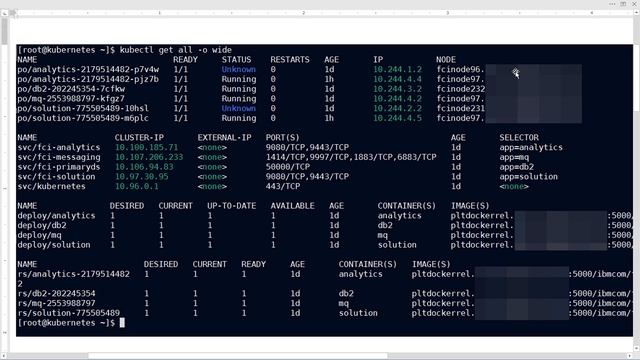Click selector 'app=mq'
The image size is (640, 360).
click(x=514, y=157)
